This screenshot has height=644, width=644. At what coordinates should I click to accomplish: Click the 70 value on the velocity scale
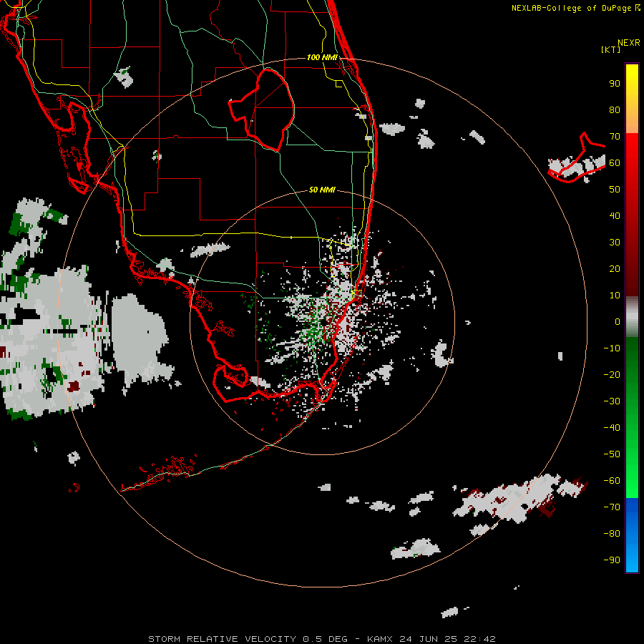tap(615, 137)
